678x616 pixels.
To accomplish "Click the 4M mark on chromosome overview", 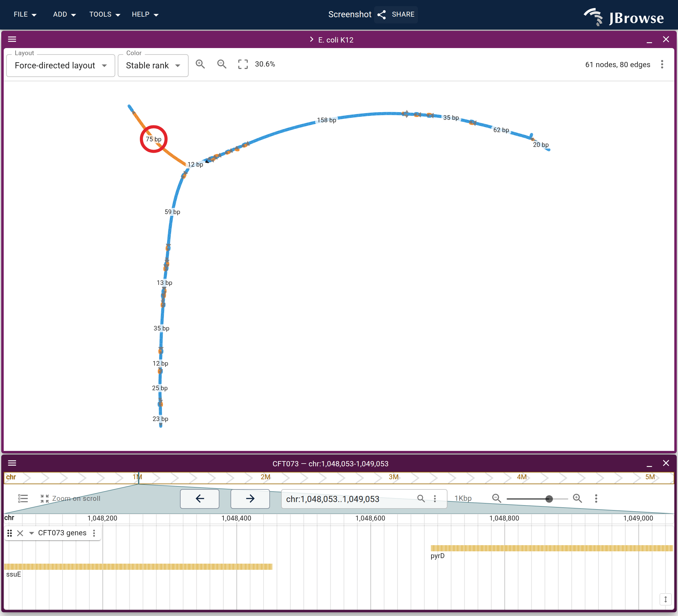I will pos(522,477).
